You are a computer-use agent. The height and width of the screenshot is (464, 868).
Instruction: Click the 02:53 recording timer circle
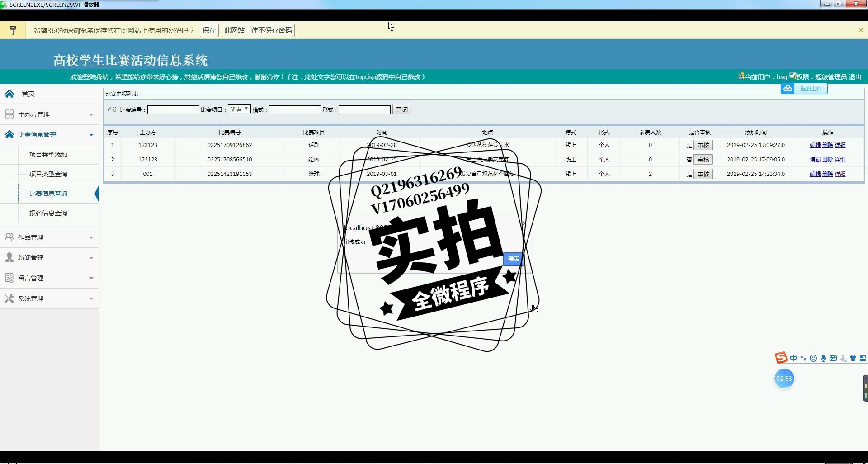click(x=784, y=379)
